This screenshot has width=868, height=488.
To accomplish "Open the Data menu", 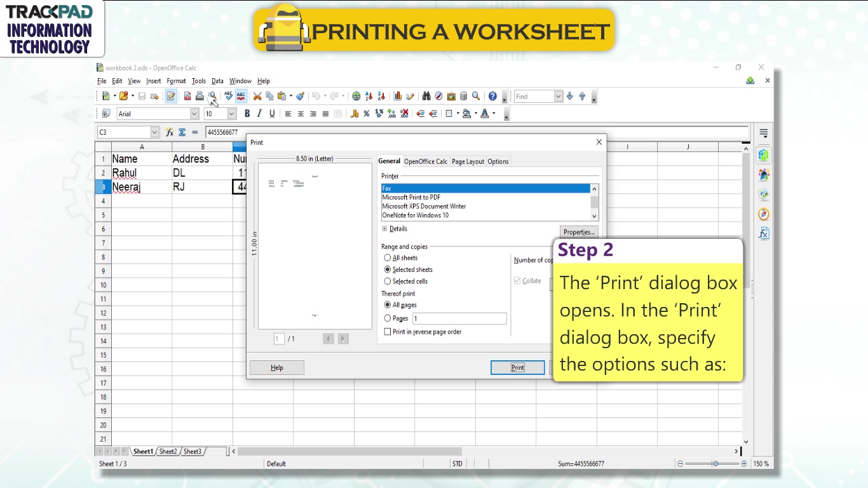I will tap(217, 81).
